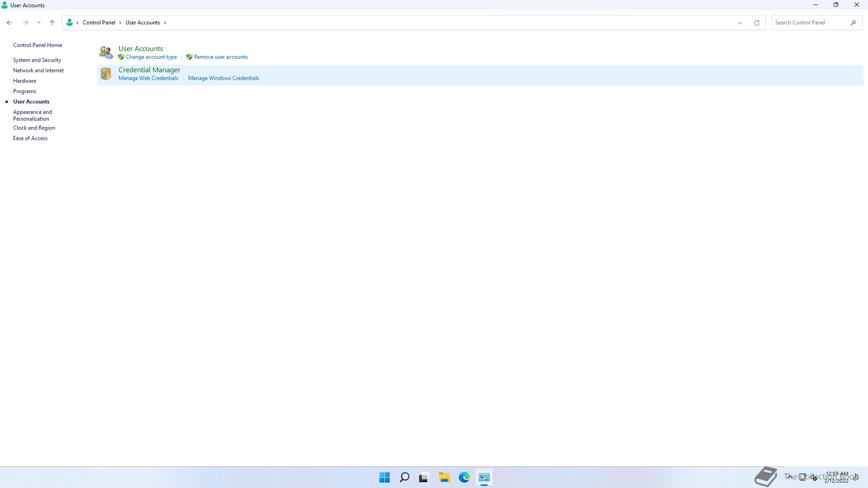This screenshot has height=488, width=868.
Task: Click the search magnifier in Search Control Panel
Action: coord(853,23)
